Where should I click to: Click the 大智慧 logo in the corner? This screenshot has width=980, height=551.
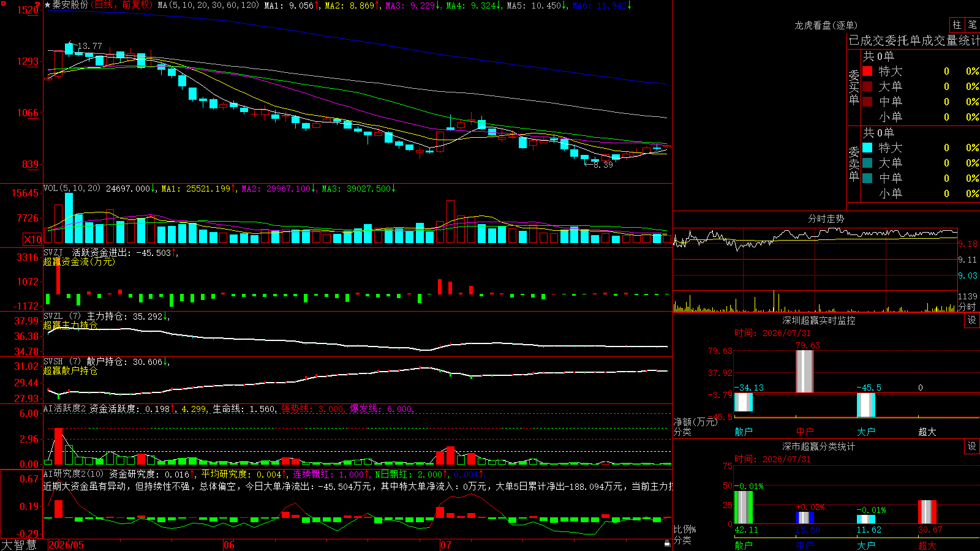tap(19, 544)
